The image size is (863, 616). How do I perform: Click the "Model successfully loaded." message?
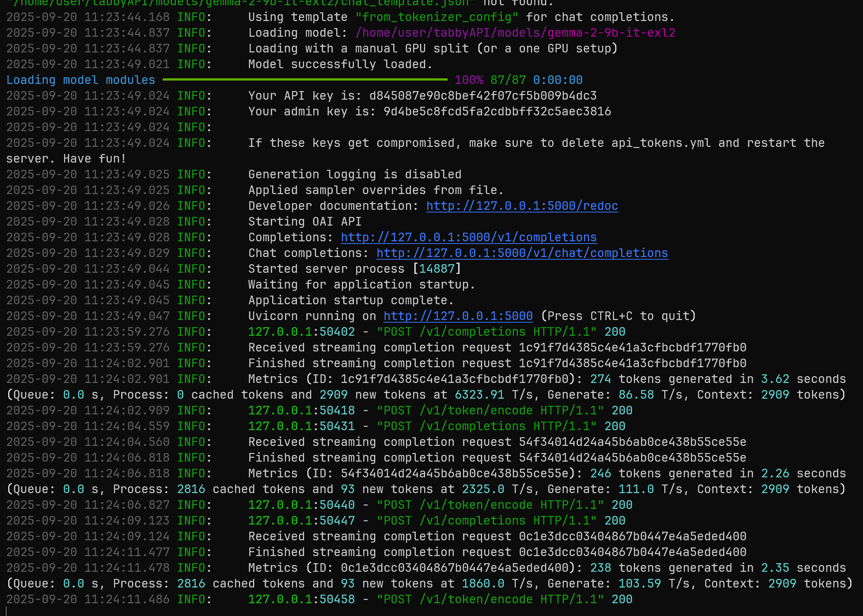coord(340,64)
